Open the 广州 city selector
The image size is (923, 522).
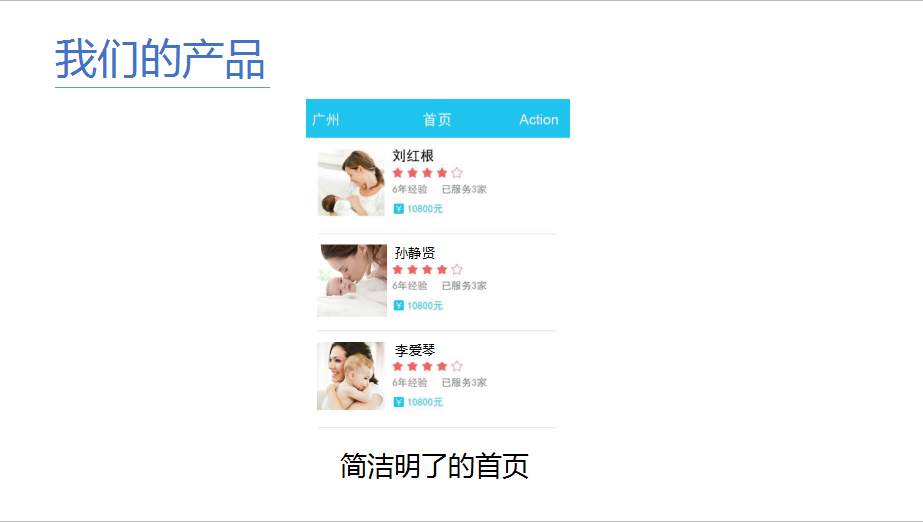click(326, 119)
